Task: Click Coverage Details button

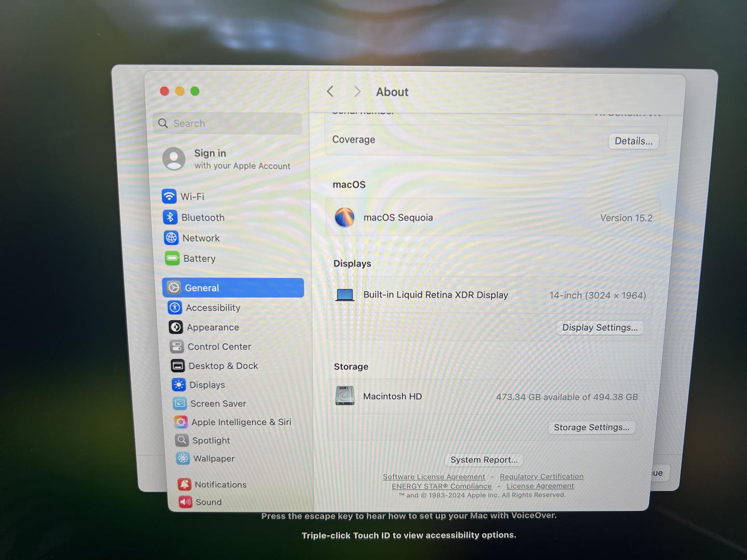Action: (633, 141)
